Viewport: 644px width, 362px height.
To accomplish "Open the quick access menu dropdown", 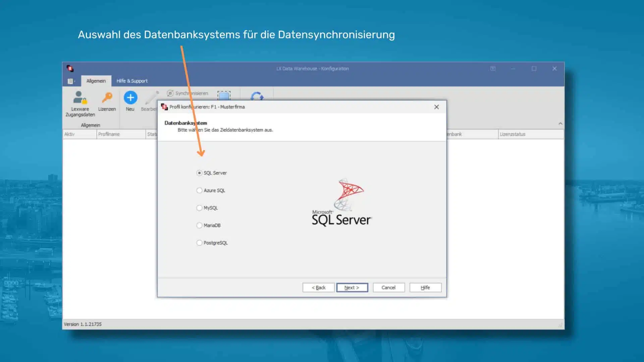I will point(71,81).
